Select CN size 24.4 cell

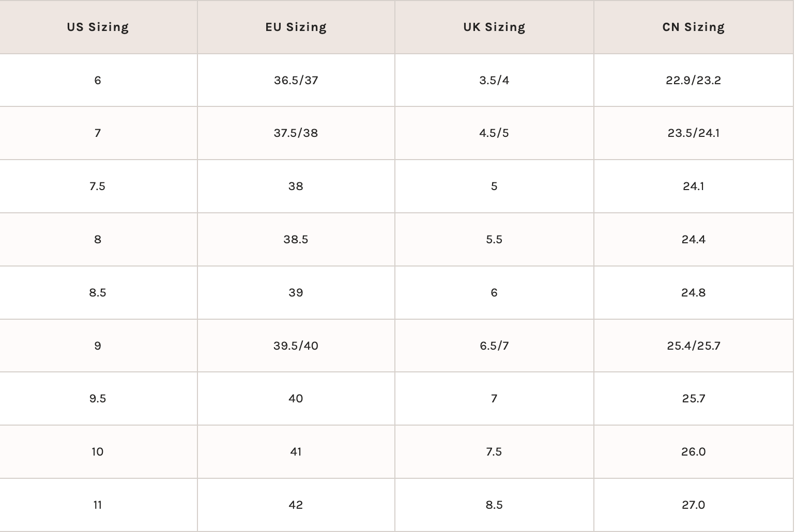pos(693,240)
